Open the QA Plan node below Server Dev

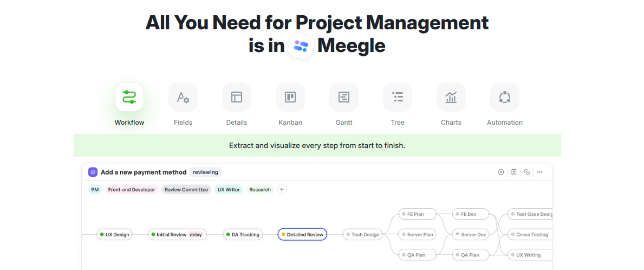click(471, 255)
